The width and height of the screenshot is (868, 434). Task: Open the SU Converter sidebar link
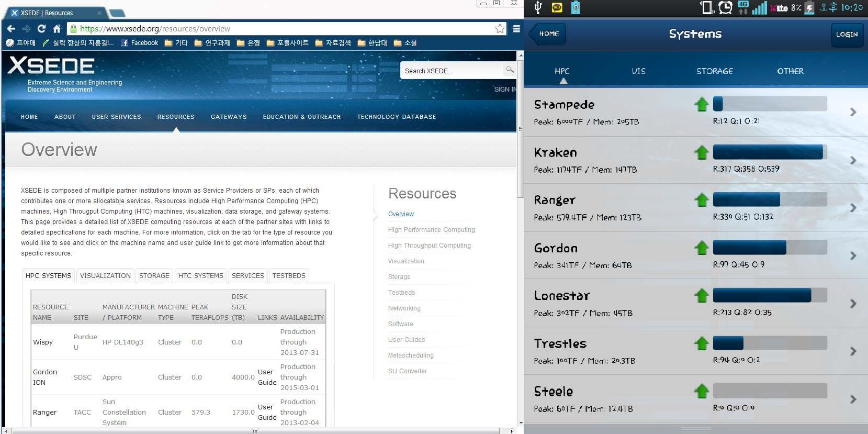(x=408, y=371)
